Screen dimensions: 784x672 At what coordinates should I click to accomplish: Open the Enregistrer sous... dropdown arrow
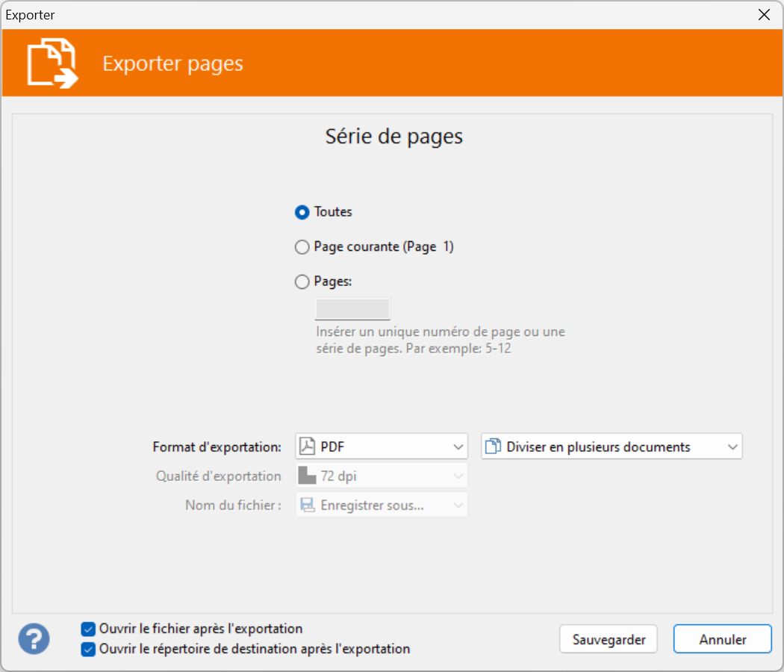(x=458, y=505)
